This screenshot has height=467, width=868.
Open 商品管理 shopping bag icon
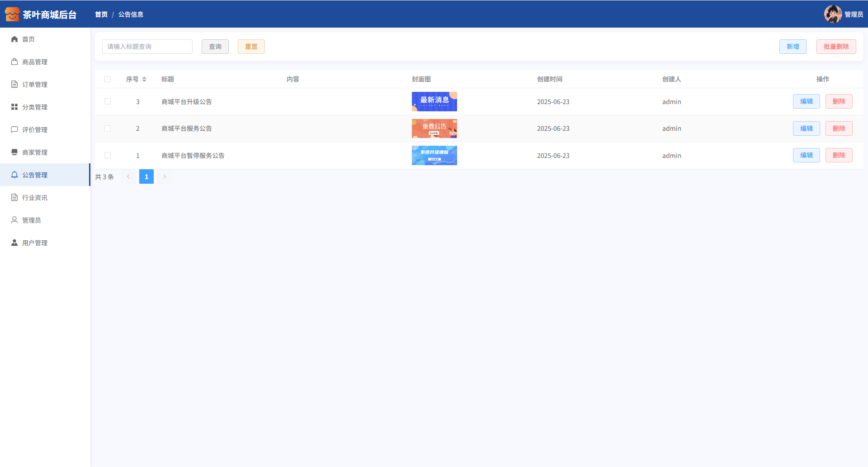14,62
